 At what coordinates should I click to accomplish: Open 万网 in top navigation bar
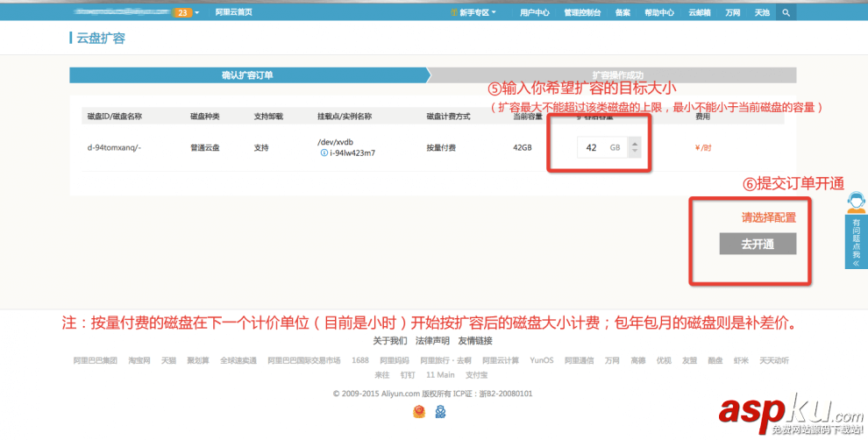733,12
